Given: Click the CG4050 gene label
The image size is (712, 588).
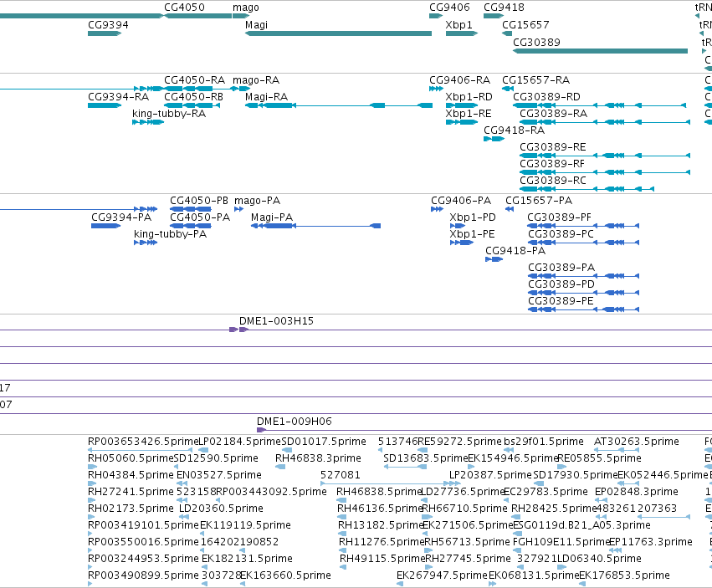Looking at the screenshot, I should [184, 8].
